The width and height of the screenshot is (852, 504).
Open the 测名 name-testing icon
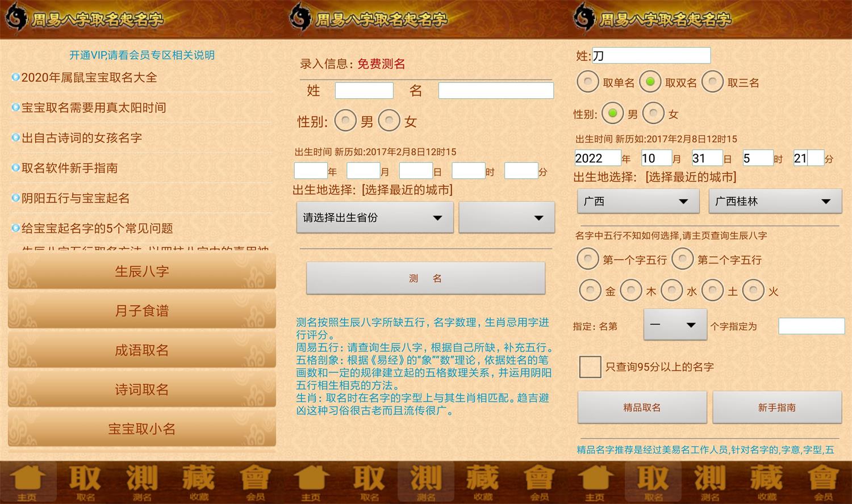[142, 481]
